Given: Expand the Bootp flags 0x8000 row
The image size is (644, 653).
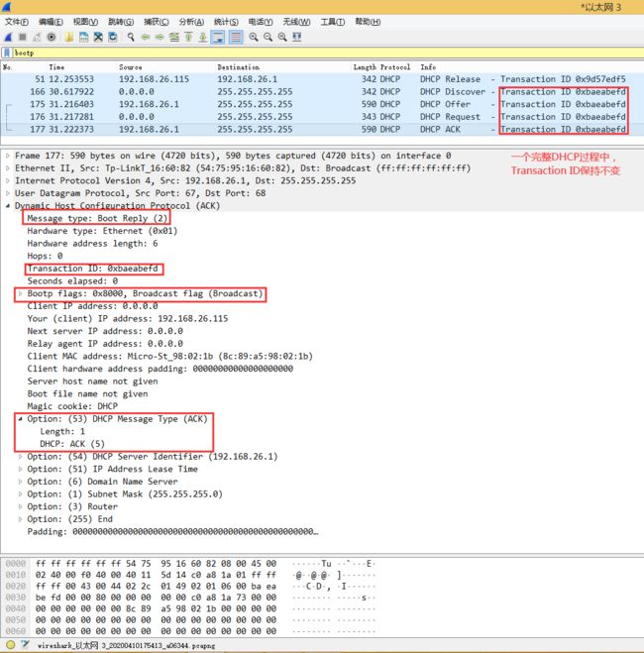Looking at the screenshot, I should point(20,293).
